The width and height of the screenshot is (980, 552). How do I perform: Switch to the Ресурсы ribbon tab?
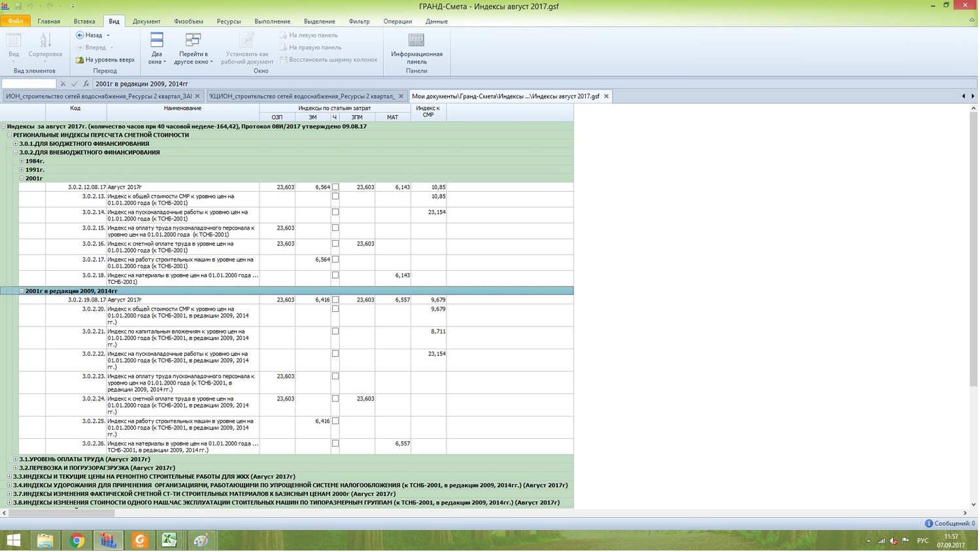[x=229, y=21]
